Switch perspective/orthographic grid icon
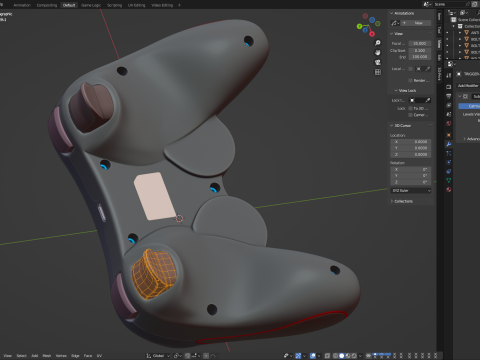 (x=378, y=72)
